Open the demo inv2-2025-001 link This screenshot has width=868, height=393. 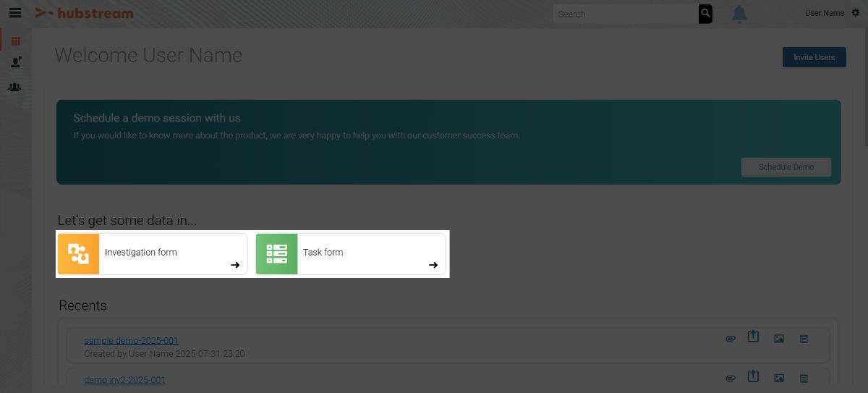click(x=125, y=379)
